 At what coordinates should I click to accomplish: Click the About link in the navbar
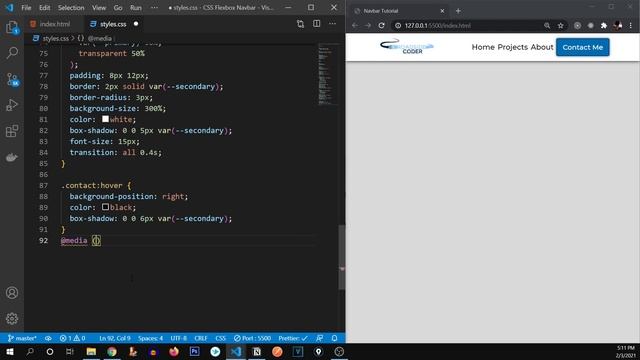(542, 47)
